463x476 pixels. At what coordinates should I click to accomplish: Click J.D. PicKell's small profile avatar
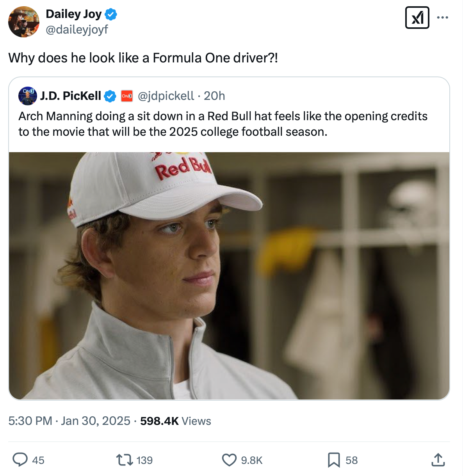click(28, 96)
